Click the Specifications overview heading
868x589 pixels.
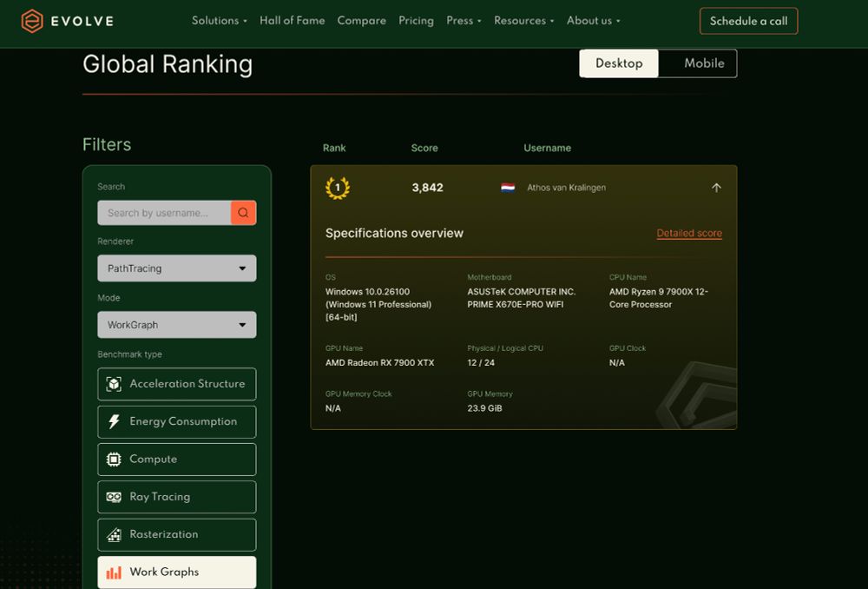tap(394, 234)
